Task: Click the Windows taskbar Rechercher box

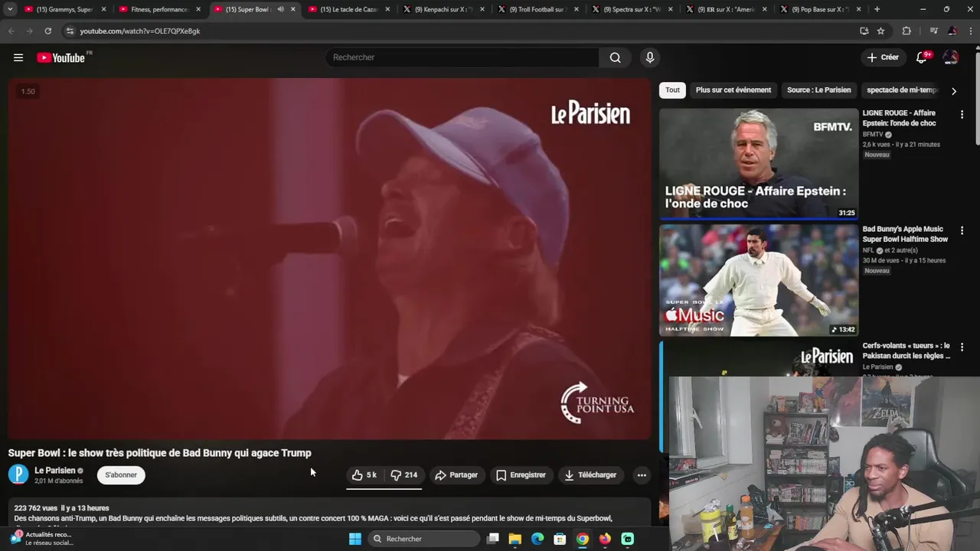Action: [424, 539]
